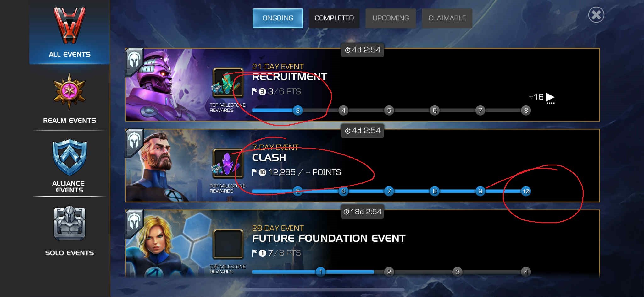Tap the helmet badge on Recruitment event

coord(135,62)
